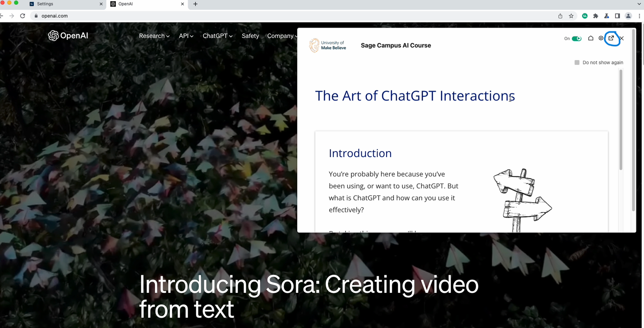Click the green extension icon
644x328 pixels.
(x=585, y=16)
